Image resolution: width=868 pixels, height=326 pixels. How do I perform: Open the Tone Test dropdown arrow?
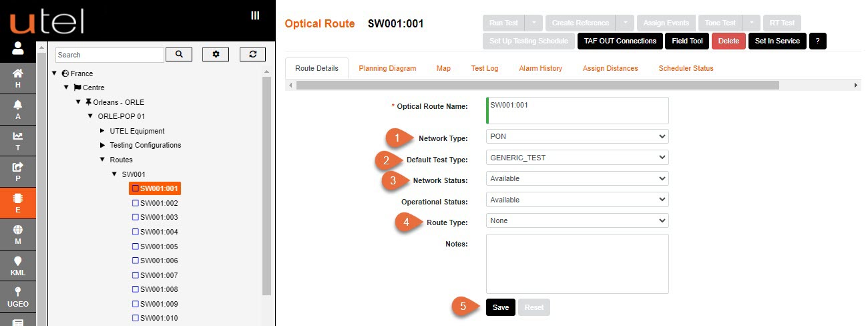coord(750,23)
